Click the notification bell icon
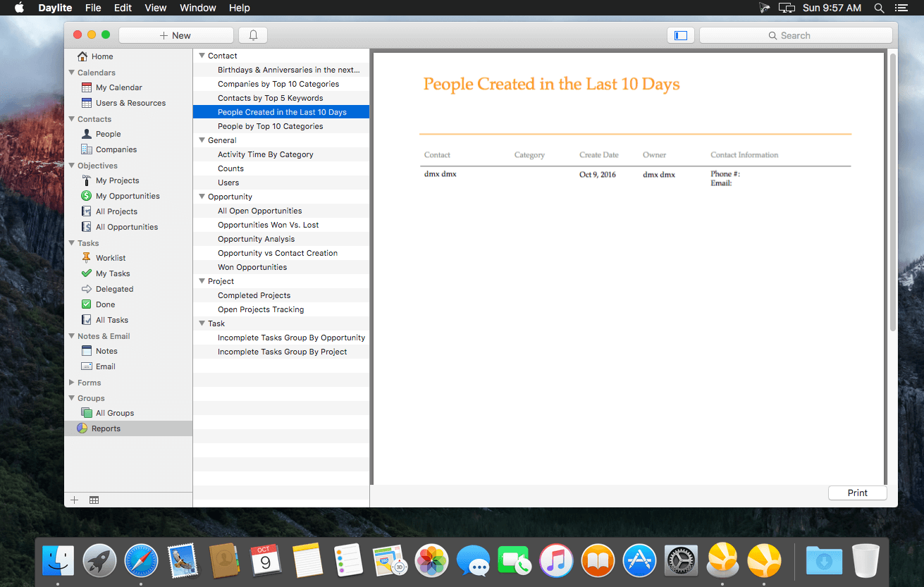The width and height of the screenshot is (924, 587). [x=253, y=35]
